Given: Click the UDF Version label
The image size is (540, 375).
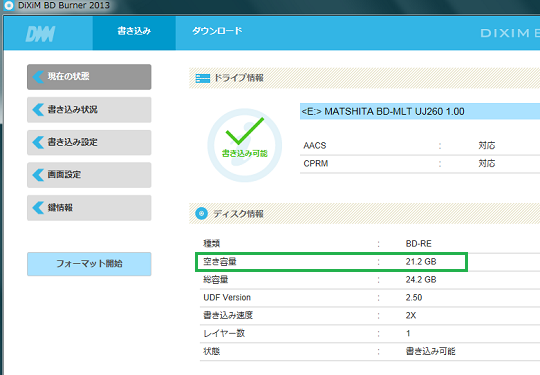Looking at the screenshot, I should point(227,298).
